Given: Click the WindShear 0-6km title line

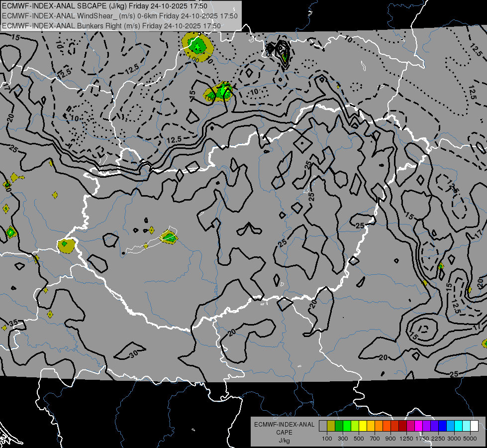Looking at the screenshot, I should (119, 16).
